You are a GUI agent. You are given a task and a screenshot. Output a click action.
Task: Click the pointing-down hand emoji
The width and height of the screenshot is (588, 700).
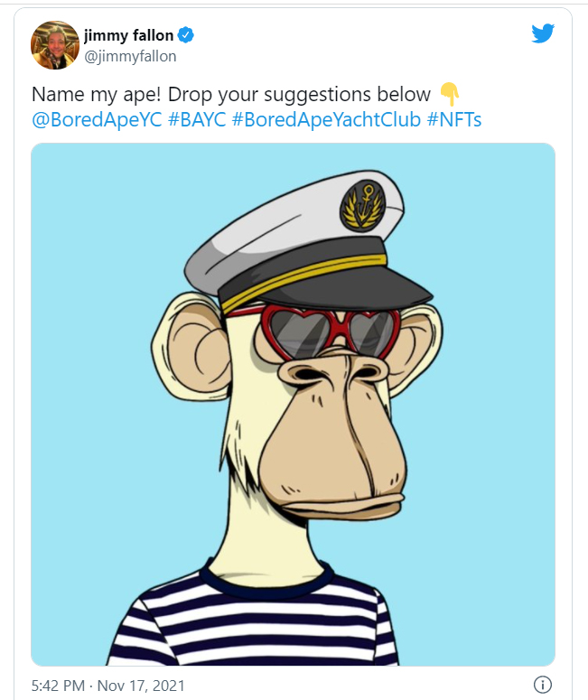pyautogui.click(x=449, y=94)
